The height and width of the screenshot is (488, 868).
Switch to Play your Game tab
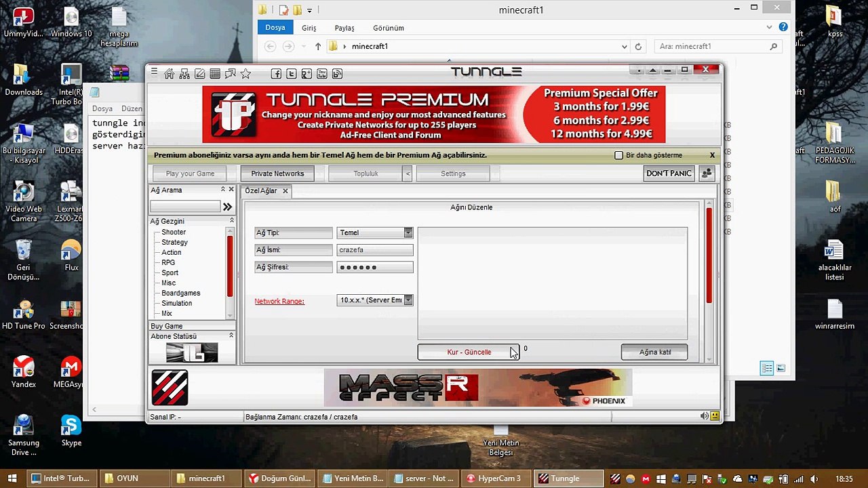[190, 174]
